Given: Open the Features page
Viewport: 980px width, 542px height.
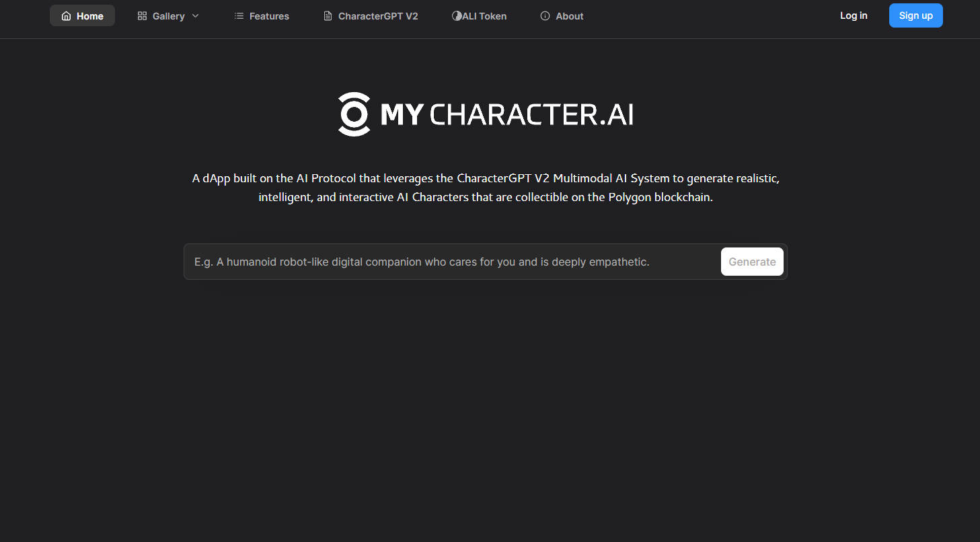Looking at the screenshot, I should click(268, 15).
